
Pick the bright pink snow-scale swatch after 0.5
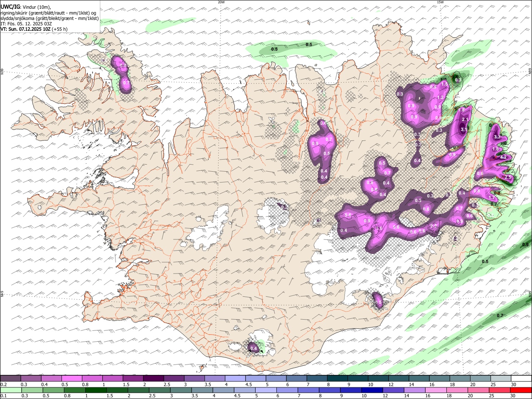[71, 379]
